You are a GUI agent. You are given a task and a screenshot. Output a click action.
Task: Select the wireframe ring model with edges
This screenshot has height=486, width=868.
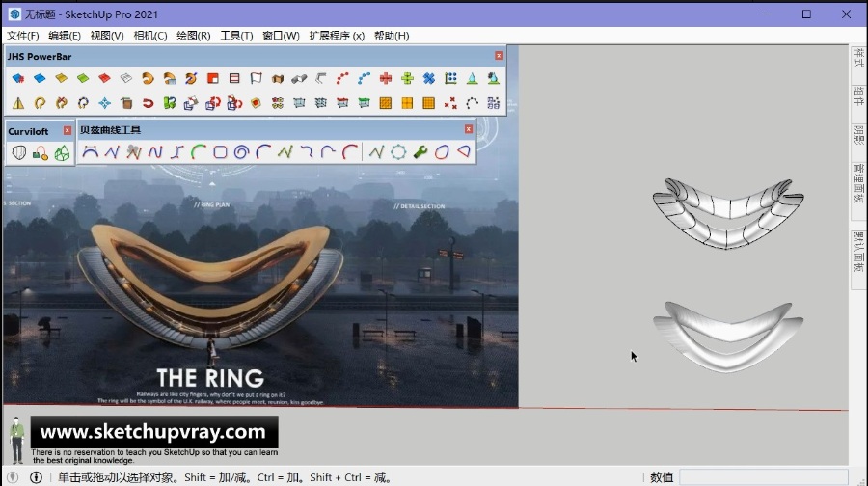[728, 213]
